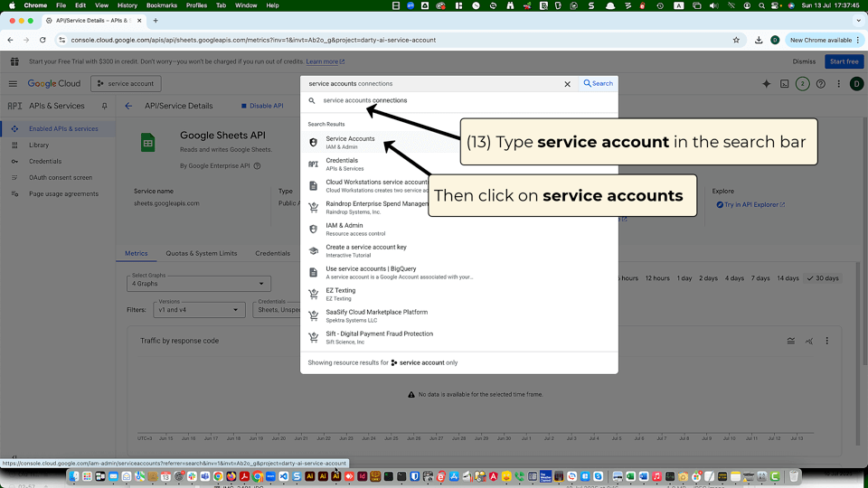Open Cloud Workstations service account result
This screenshot has height=488, width=868.
459,186
